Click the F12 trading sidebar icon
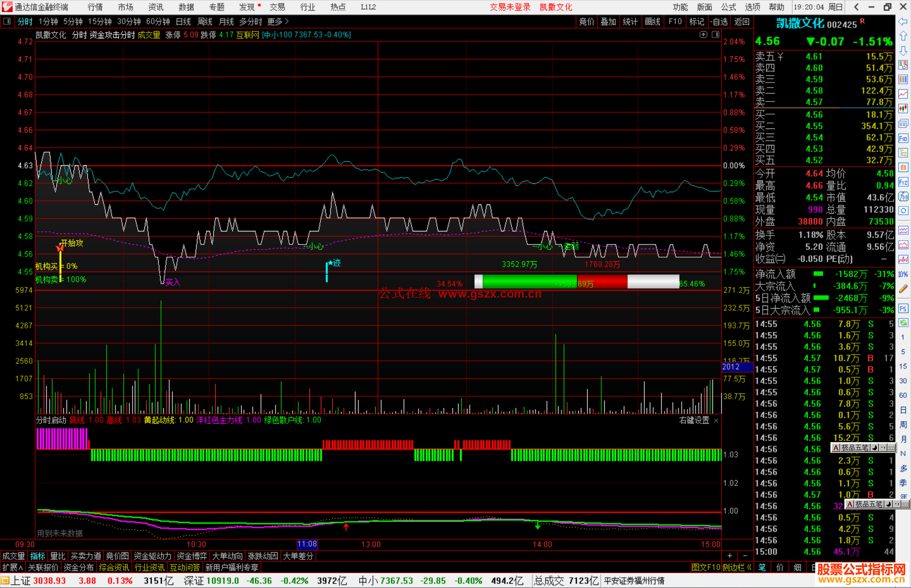Screen dimensions: 911x588 [903, 182]
